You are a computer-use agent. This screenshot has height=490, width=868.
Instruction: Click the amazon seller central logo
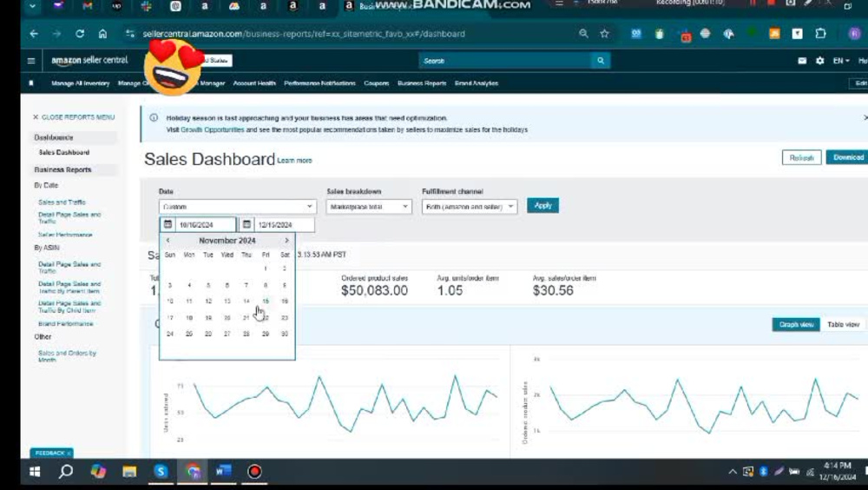(x=89, y=60)
